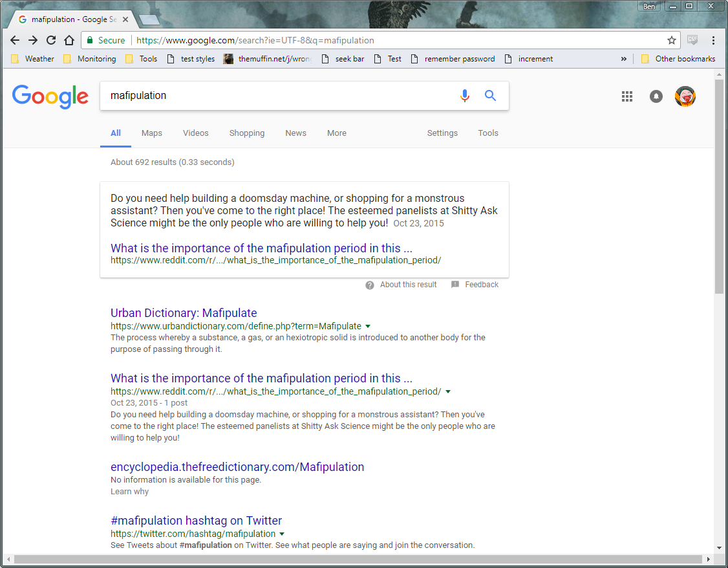Expand options arrow beside the Urban Dictionary URL
Image resolution: width=728 pixels, height=568 pixels.
pyautogui.click(x=368, y=327)
